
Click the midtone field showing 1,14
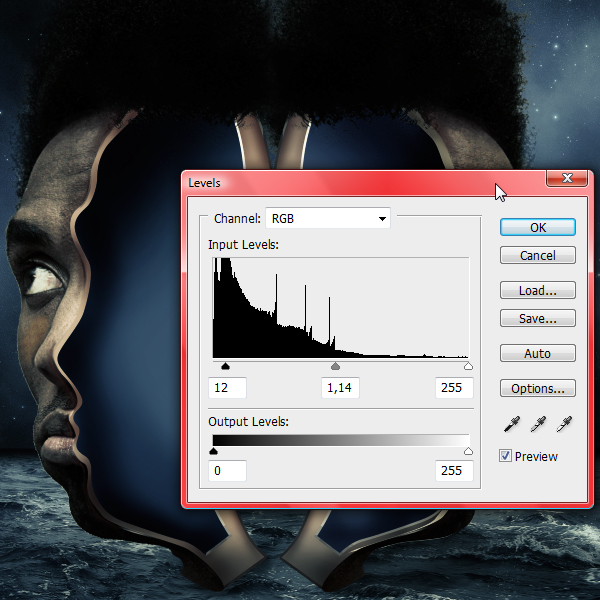pyautogui.click(x=340, y=388)
